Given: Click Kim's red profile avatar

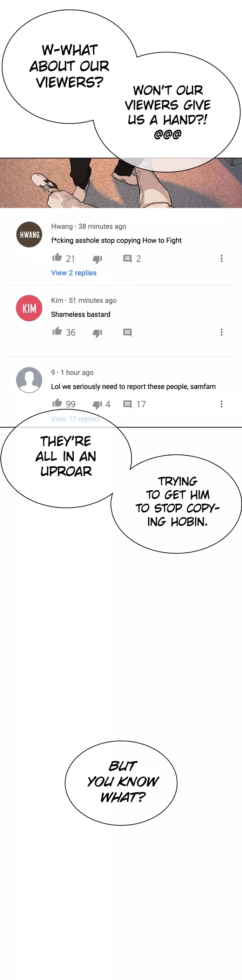Looking at the screenshot, I should (x=29, y=308).
